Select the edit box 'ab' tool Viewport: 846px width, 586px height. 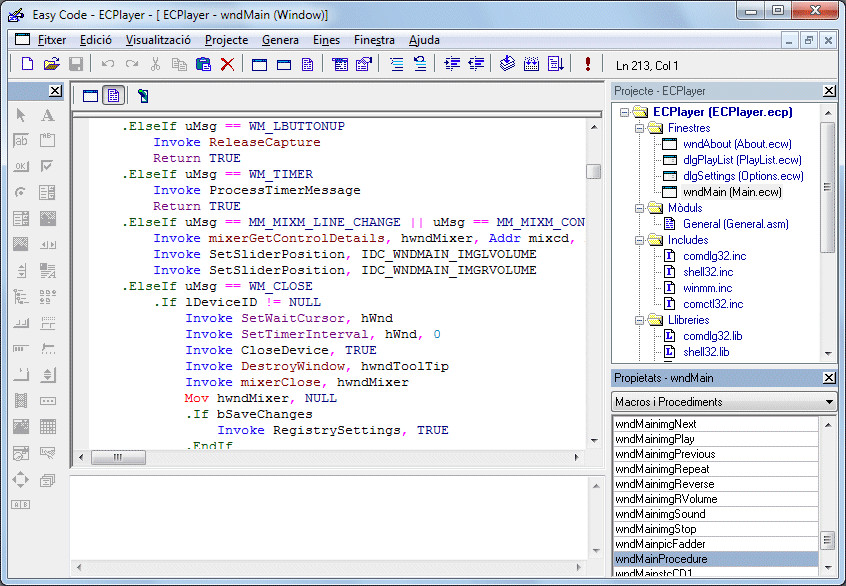point(21,141)
